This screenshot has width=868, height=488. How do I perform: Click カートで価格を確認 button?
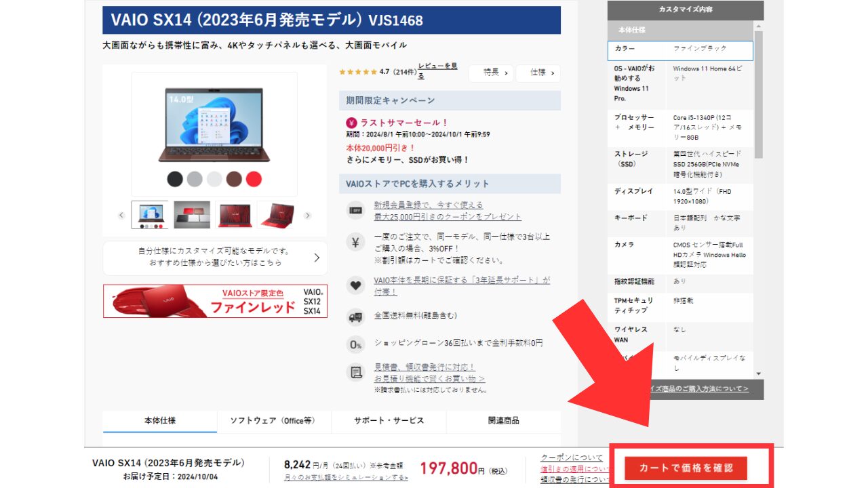(686, 468)
